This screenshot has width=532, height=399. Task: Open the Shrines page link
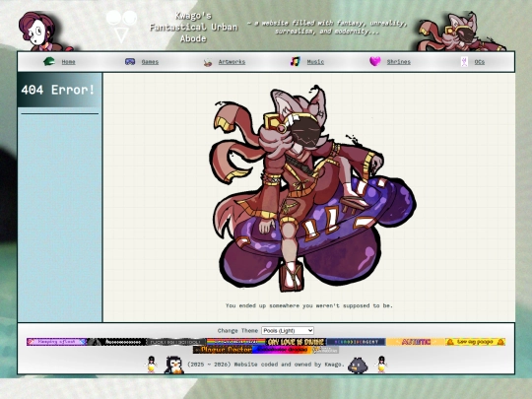(399, 62)
